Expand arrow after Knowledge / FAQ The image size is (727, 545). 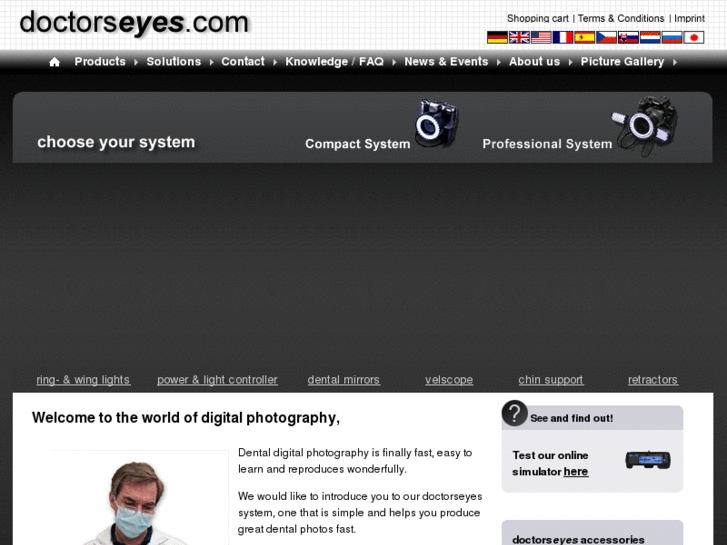(x=394, y=62)
